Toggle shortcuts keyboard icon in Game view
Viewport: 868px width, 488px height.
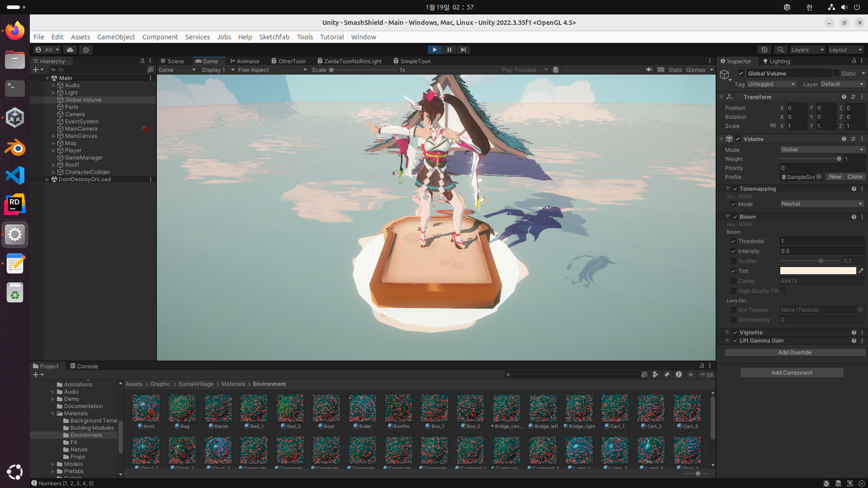point(661,70)
